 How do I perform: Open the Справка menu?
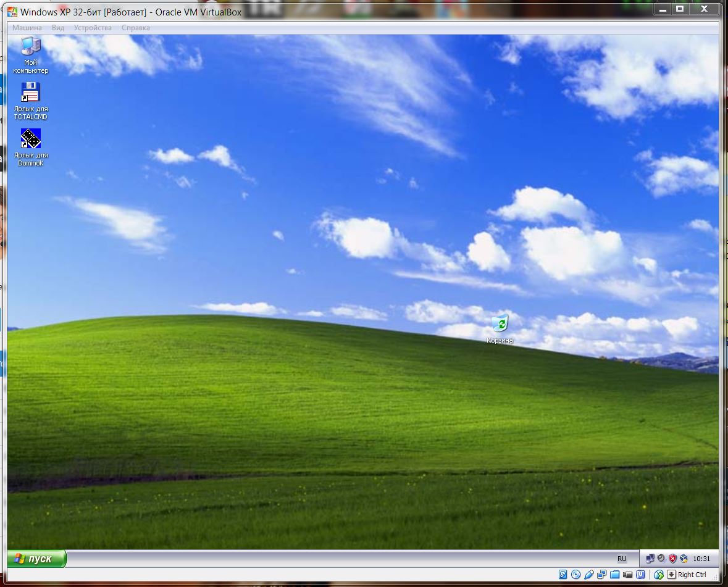(x=136, y=28)
